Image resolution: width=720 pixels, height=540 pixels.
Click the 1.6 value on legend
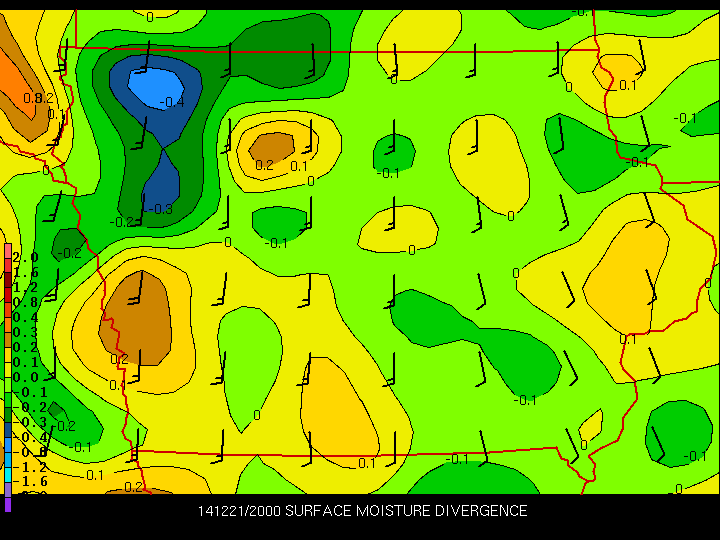point(26,272)
